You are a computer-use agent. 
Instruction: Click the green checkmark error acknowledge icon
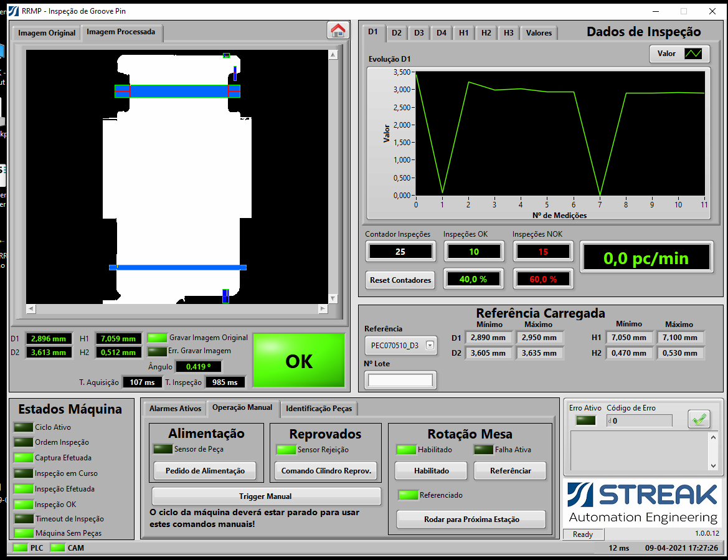click(699, 420)
